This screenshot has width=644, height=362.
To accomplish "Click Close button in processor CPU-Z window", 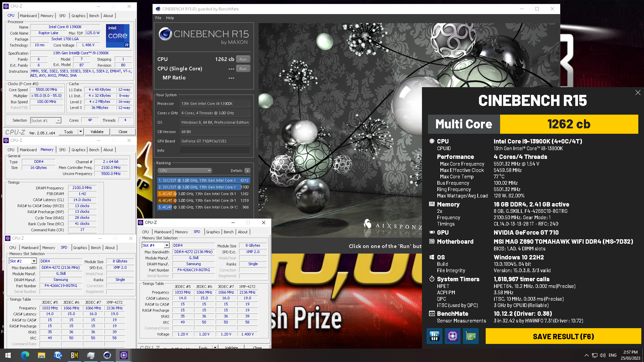I will [123, 132].
